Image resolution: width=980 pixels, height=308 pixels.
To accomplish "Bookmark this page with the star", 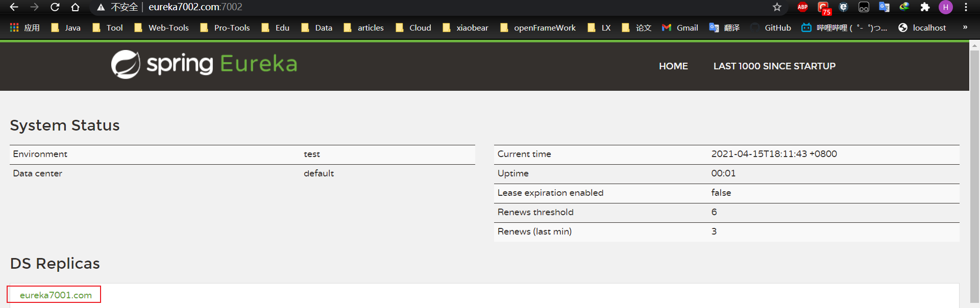I will click(x=777, y=7).
